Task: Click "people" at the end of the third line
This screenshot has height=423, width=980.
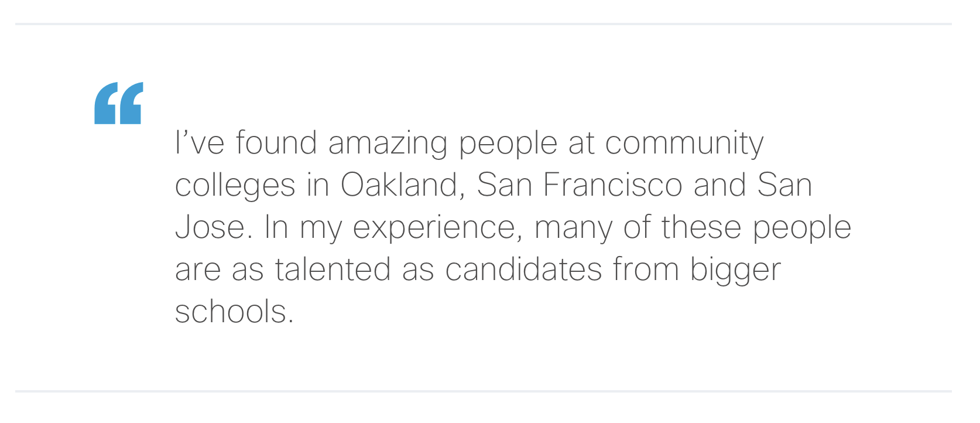Action: 801,229
